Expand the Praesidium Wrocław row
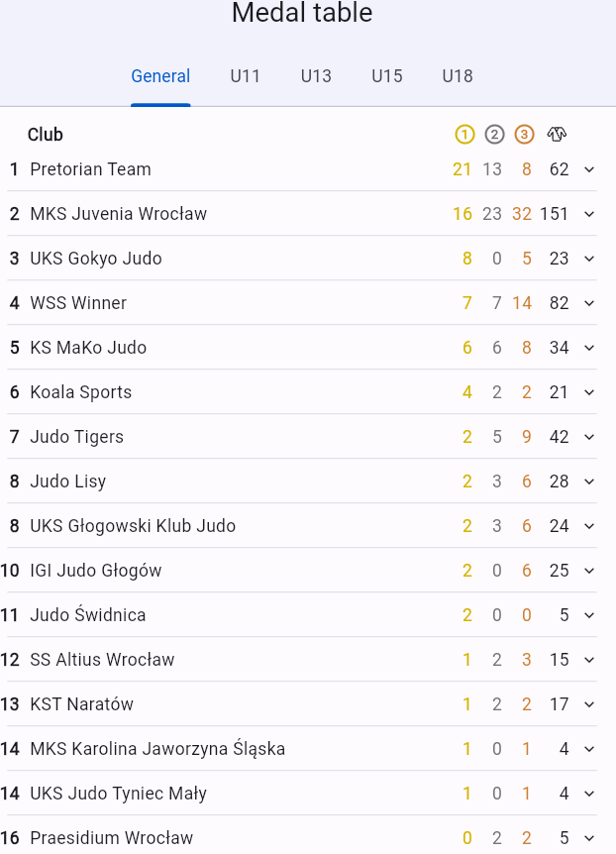616x854 pixels. pos(589,838)
